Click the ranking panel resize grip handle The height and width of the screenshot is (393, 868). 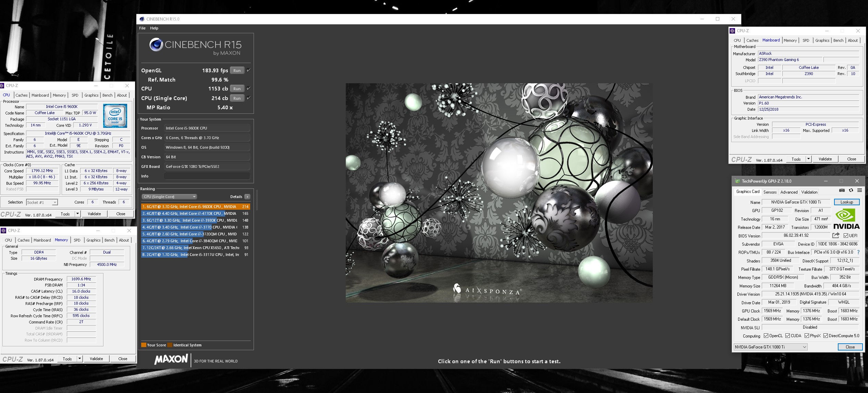point(257,200)
